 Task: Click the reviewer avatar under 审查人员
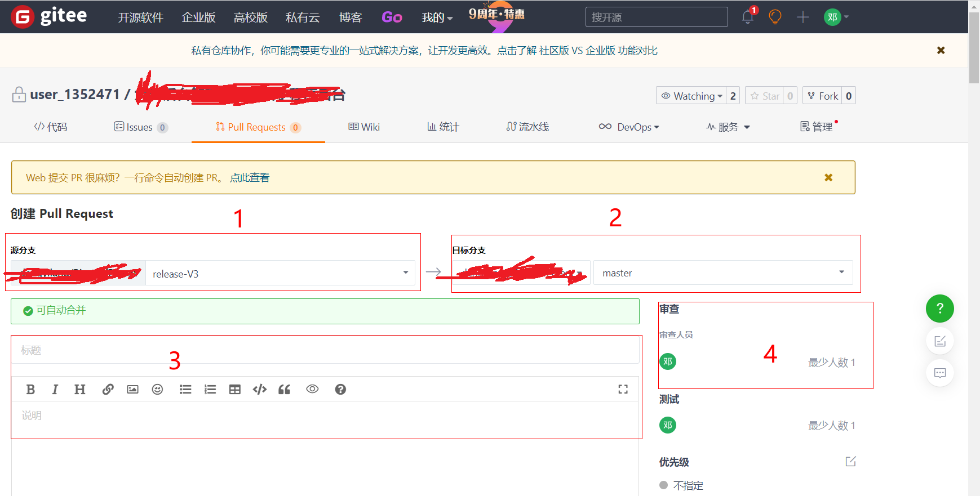pyautogui.click(x=668, y=361)
